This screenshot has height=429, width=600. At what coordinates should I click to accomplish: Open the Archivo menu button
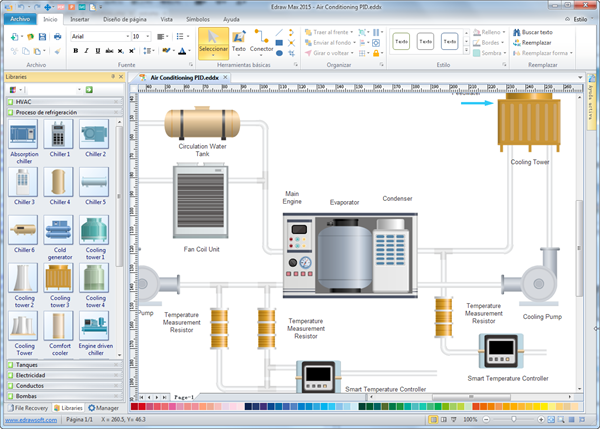click(x=18, y=19)
